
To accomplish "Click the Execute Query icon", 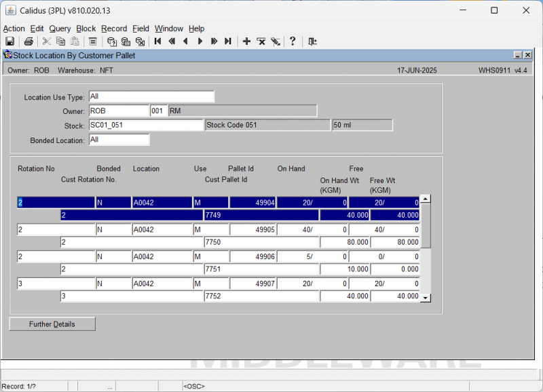I will pyautogui.click(x=126, y=41).
